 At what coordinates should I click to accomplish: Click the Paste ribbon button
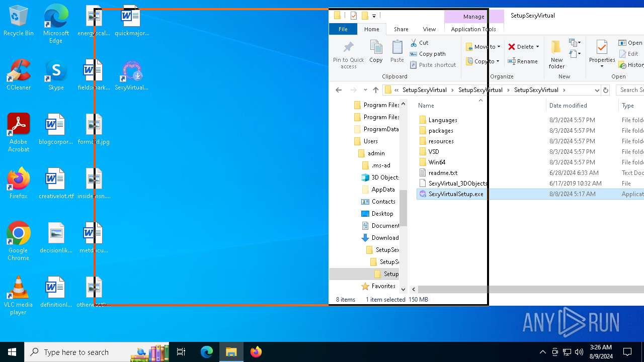pyautogui.click(x=397, y=51)
